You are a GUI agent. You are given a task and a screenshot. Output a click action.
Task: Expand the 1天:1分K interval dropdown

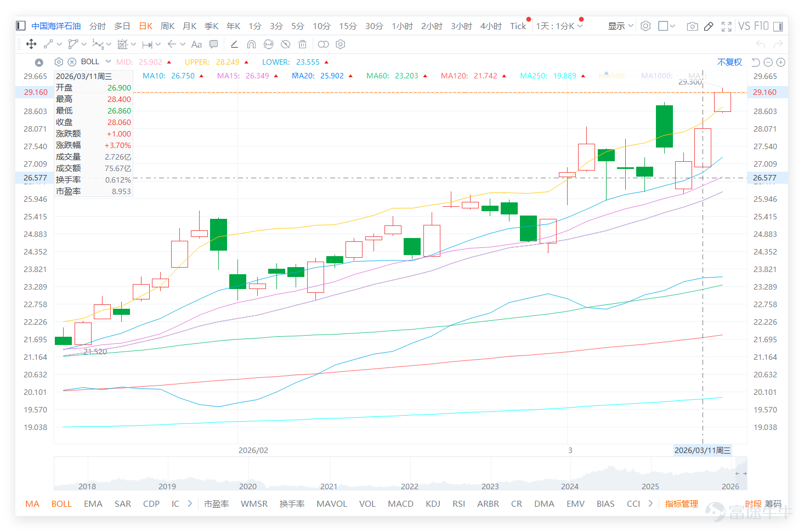point(559,26)
